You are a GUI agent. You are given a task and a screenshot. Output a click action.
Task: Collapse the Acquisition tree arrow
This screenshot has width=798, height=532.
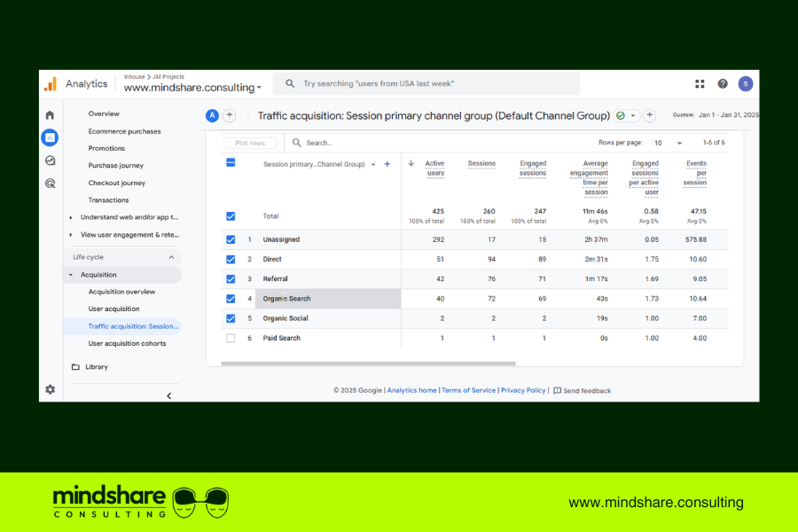pyautogui.click(x=71, y=275)
